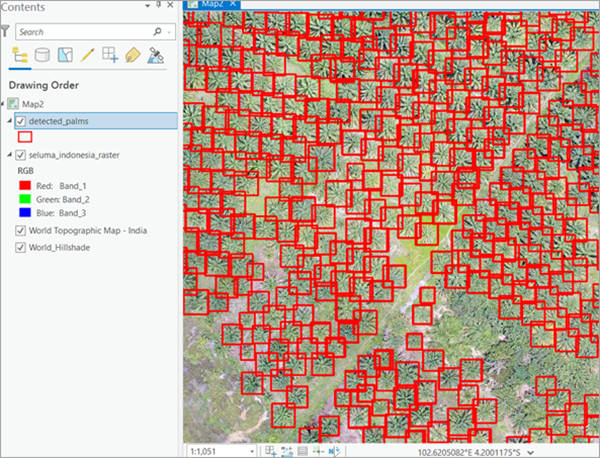Open List By Editing pencil icon
This screenshot has height=458, width=600.
coord(87,55)
